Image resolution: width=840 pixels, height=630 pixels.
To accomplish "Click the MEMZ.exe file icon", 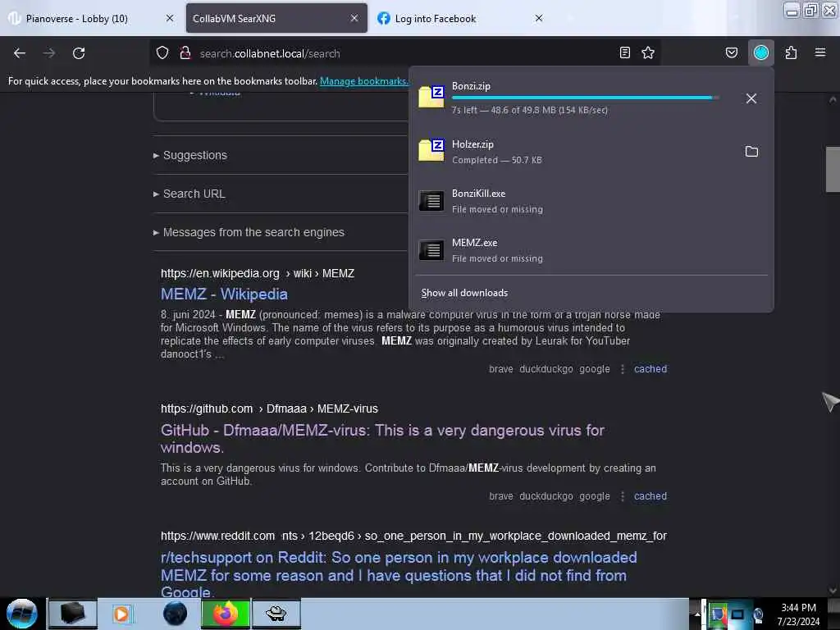I will 431,249.
